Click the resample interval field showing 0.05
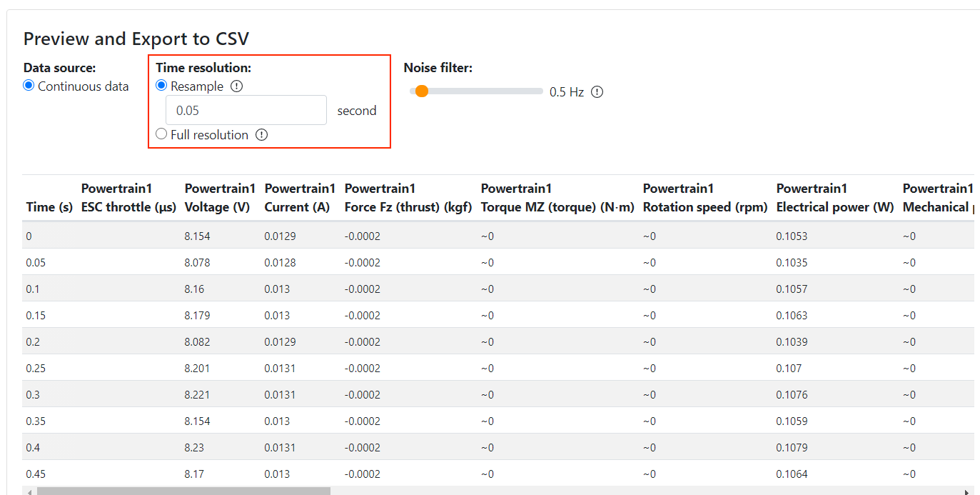 246,110
